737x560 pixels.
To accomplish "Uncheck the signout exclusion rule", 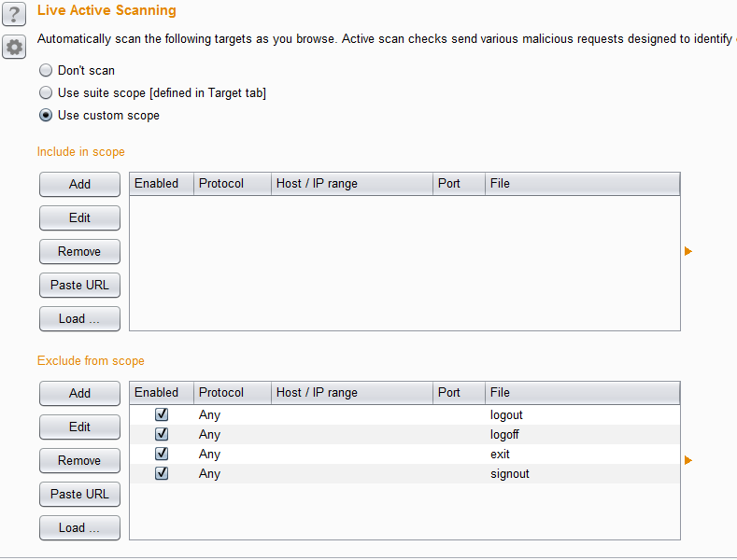I will pyautogui.click(x=162, y=473).
